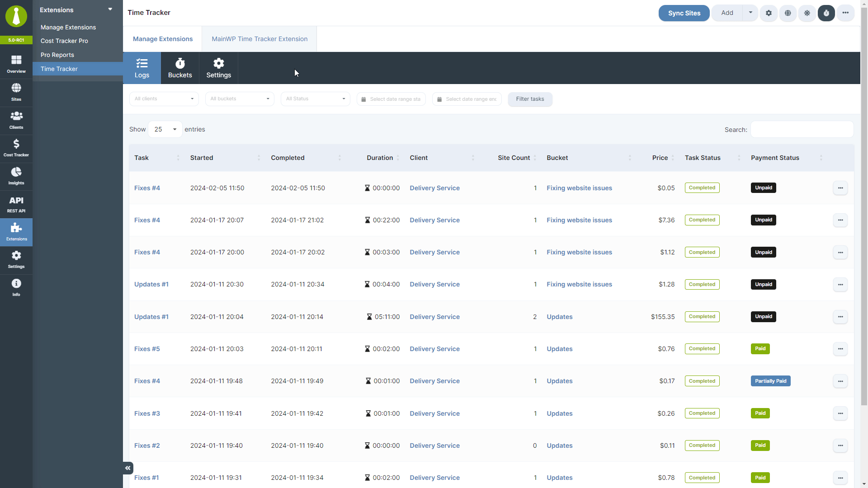Expand the All Status filter dropdown
Screen dimensions: 868x488
click(315, 99)
